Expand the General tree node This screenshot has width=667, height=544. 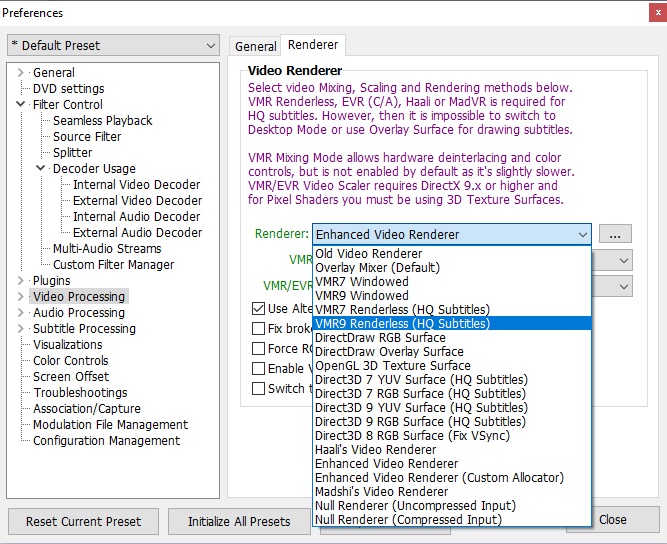click(20, 72)
